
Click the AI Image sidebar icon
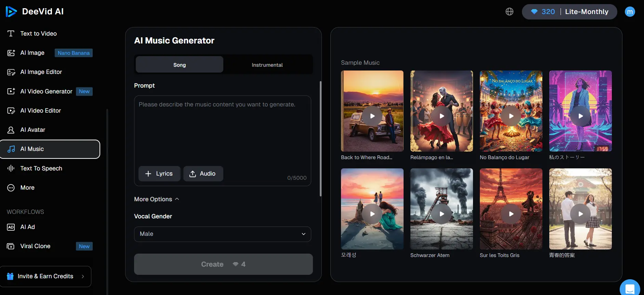tap(11, 53)
